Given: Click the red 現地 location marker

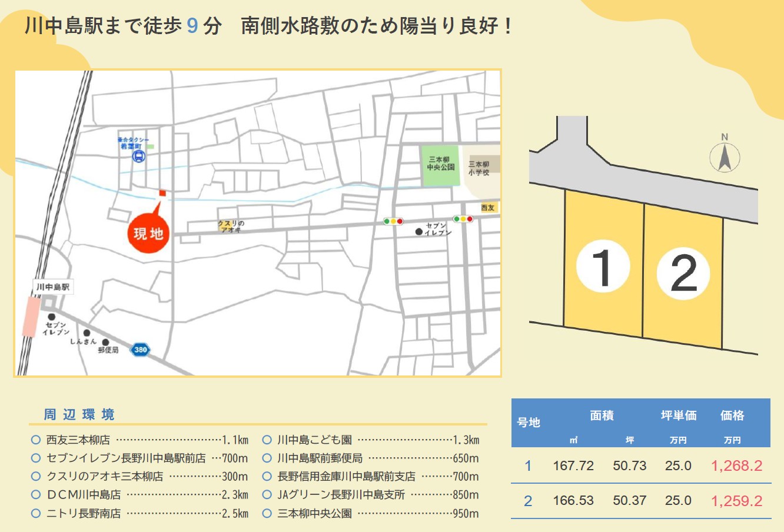Looking at the screenshot, I should pyautogui.click(x=148, y=233).
